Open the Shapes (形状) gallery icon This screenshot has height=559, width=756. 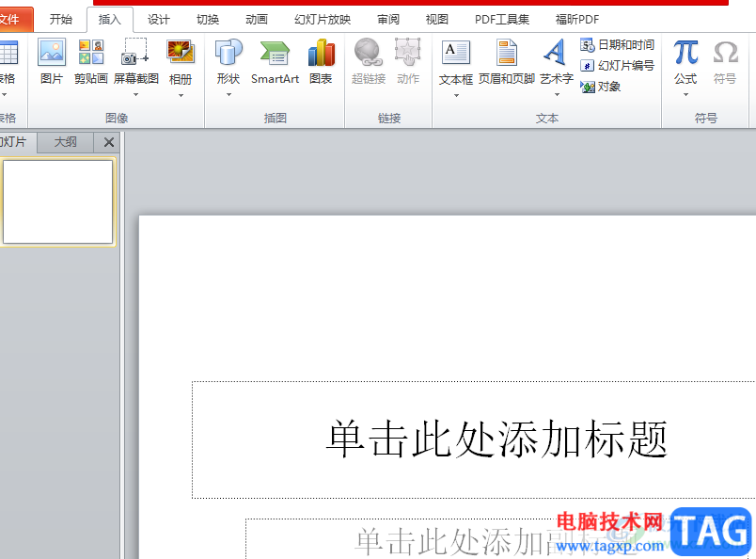228,52
